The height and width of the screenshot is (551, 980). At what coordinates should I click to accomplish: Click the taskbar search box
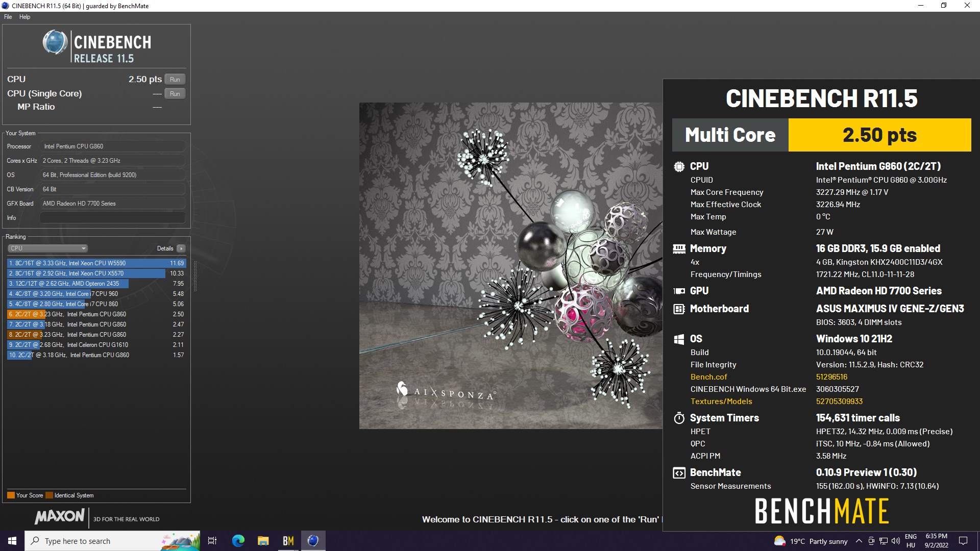point(112,541)
